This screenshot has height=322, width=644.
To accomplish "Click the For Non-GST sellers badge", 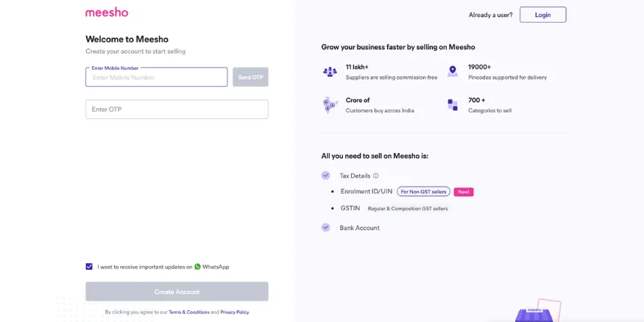I will pos(423,192).
